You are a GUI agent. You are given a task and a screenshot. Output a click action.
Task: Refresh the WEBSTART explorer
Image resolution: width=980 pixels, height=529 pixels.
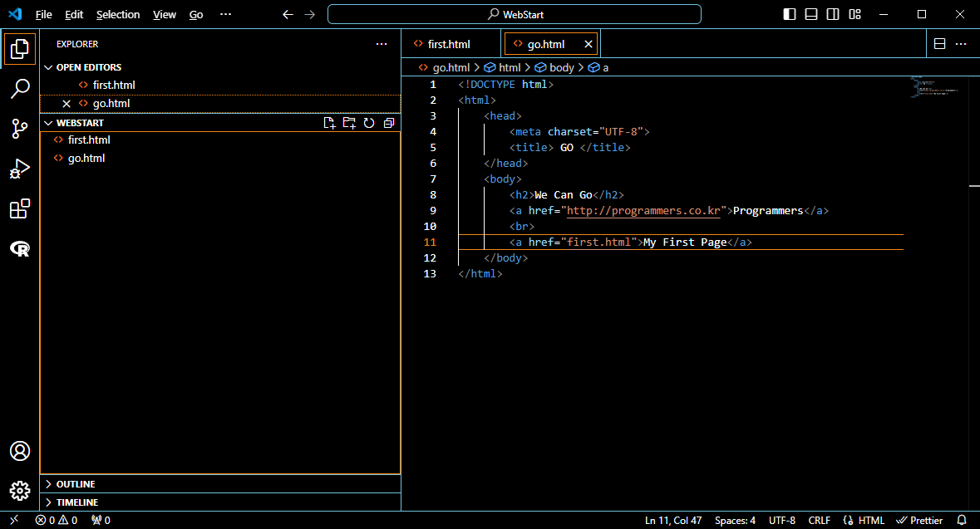coord(369,123)
